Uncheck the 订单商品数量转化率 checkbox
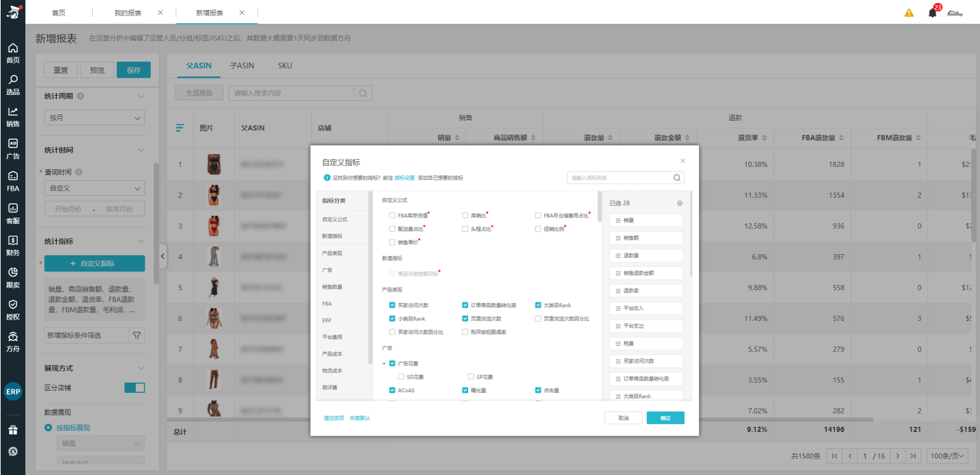This screenshot has height=475, width=980. [x=465, y=305]
